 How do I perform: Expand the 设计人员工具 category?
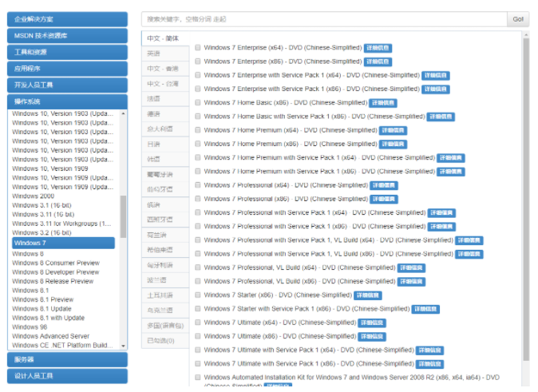click(67, 376)
